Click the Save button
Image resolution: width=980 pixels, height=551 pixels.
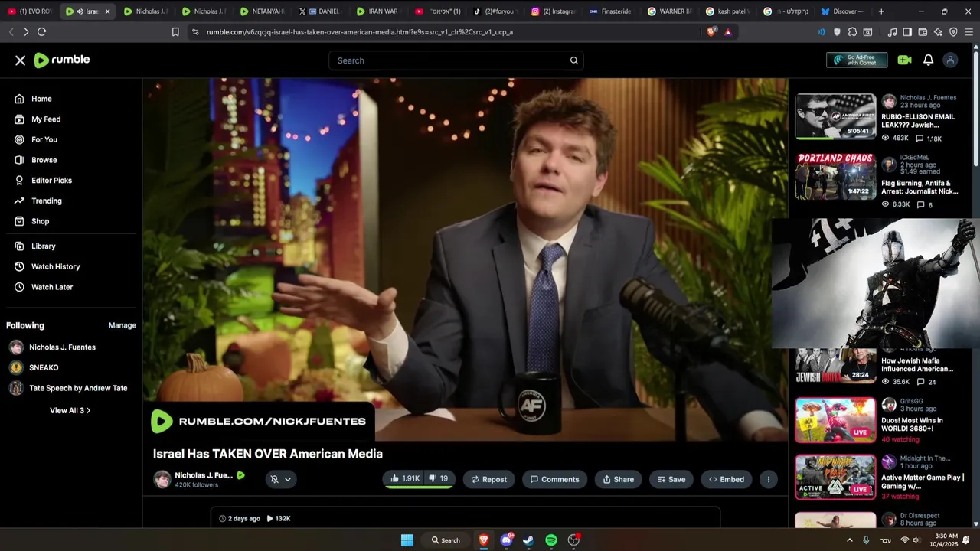(x=671, y=479)
